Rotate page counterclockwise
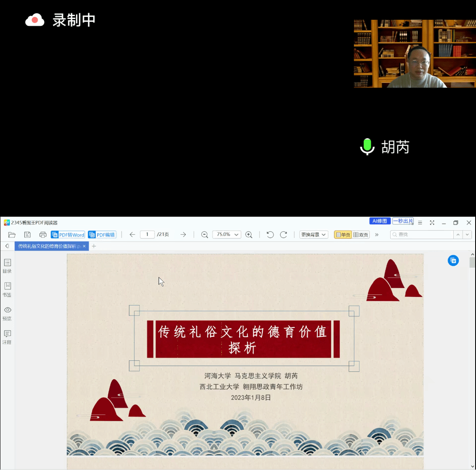Screen dimensions: 476x470 (x=270, y=235)
